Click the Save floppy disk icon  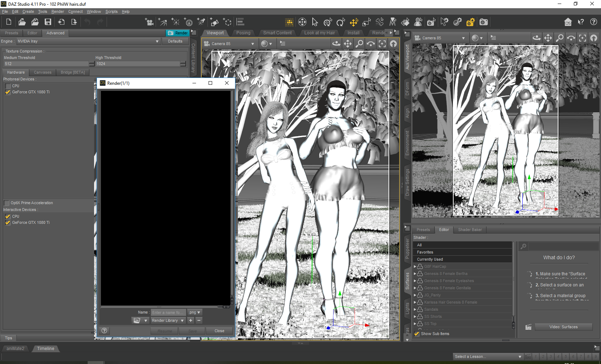pyautogui.click(x=48, y=22)
